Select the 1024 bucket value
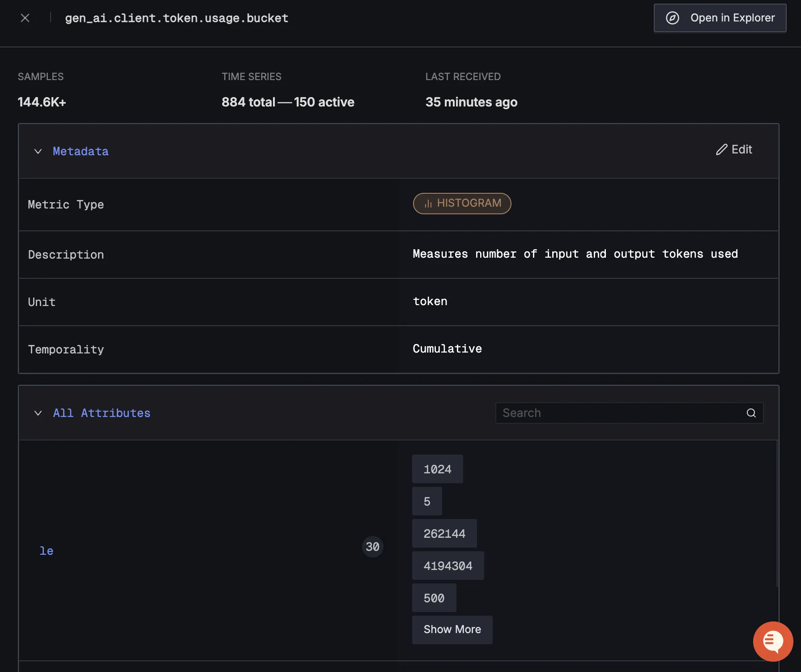Viewport: 801px width, 672px height. tap(437, 469)
